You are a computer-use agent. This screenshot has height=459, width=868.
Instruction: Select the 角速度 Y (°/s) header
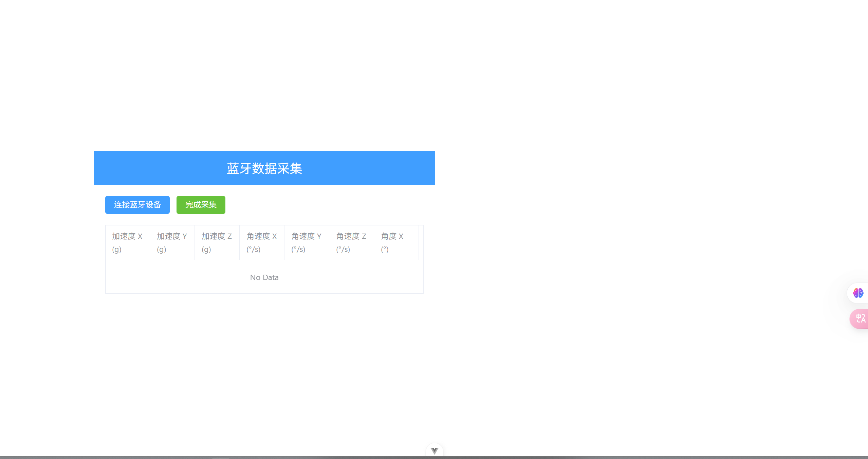[x=306, y=242]
